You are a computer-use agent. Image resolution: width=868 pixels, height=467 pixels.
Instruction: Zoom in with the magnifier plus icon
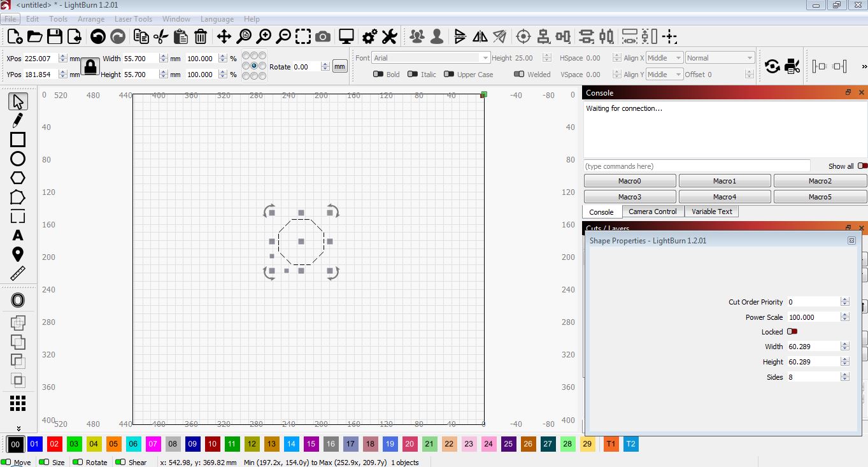(x=264, y=36)
